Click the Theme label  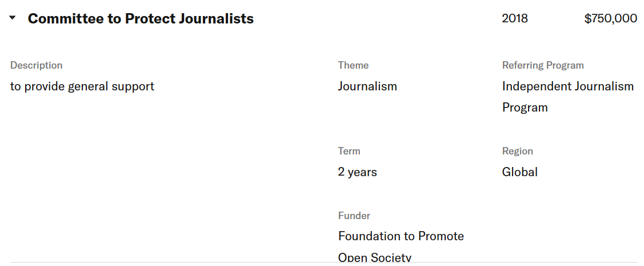(x=353, y=65)
